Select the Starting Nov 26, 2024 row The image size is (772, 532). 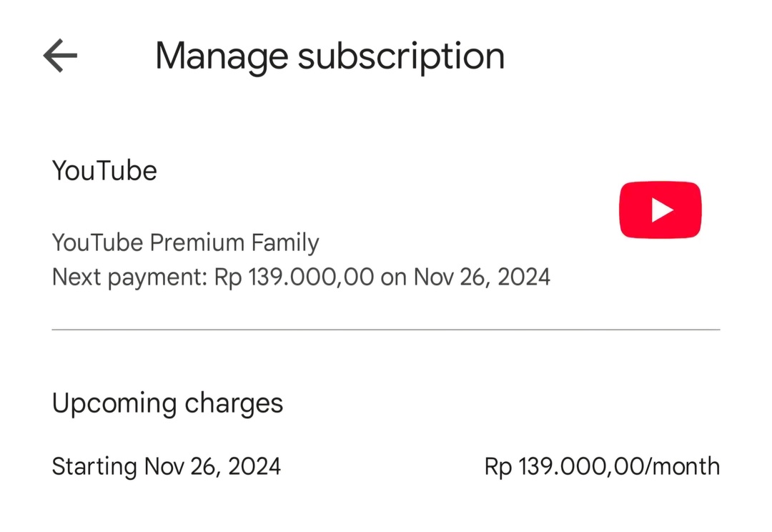coord(167,467)
